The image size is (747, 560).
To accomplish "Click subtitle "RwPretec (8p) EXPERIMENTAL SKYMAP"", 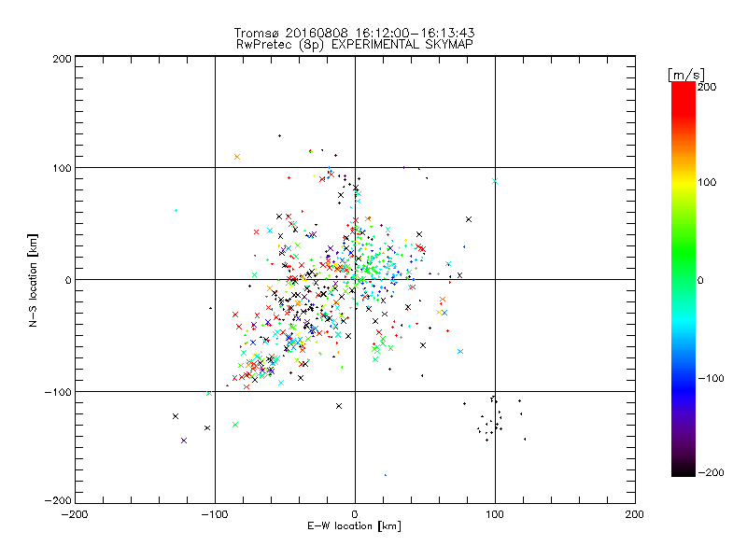I will pyautogui.click(x=354, y=44).
